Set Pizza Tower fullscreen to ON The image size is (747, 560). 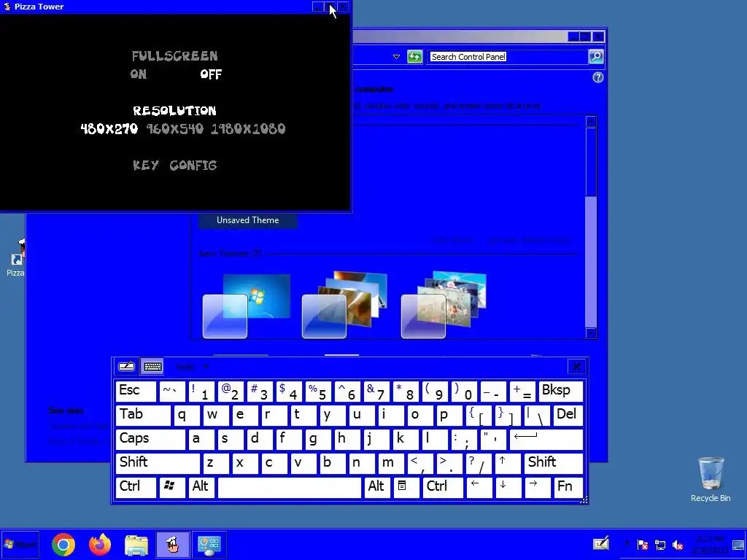139,74
